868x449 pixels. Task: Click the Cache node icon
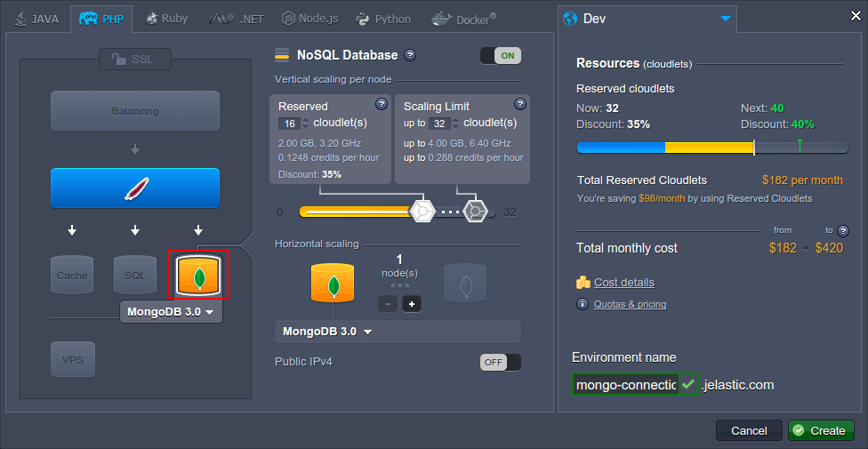(x=72, y=275)
